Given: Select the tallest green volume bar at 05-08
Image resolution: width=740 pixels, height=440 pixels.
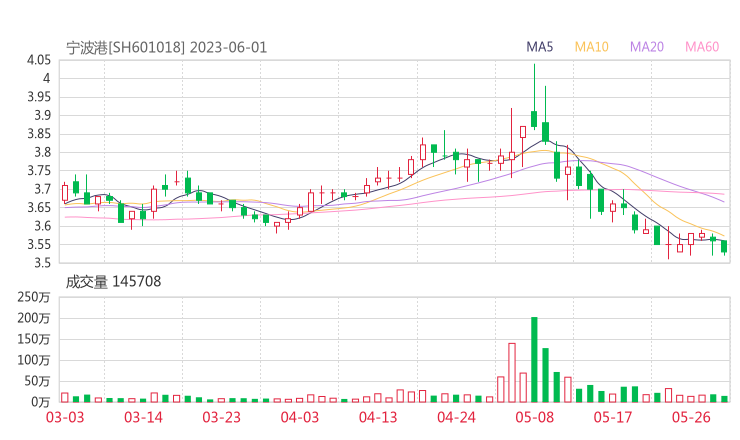Looking at the screenshot, I should tap(534, 360).
